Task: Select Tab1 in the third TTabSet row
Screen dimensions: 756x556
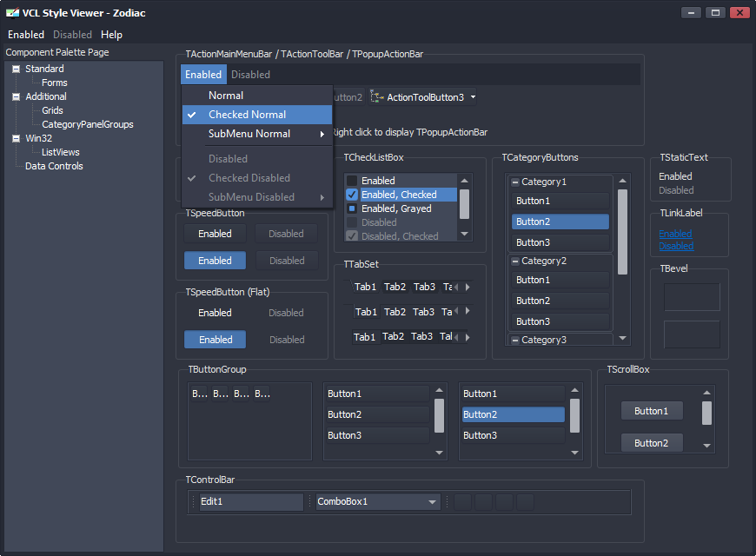Action: (x=364, y=336)
